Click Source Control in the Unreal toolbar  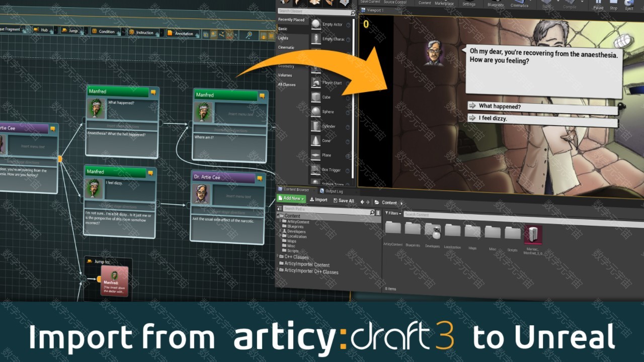coord(395,2)
